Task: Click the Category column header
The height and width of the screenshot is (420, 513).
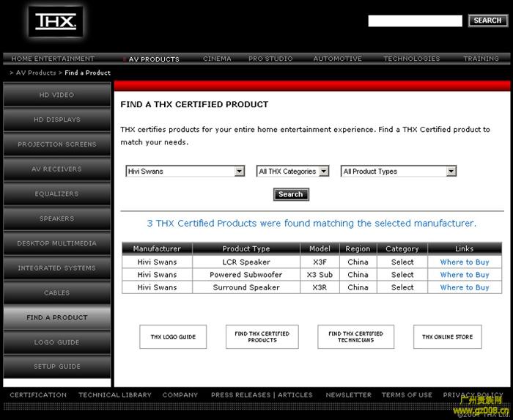Action: tap(402, 248)
